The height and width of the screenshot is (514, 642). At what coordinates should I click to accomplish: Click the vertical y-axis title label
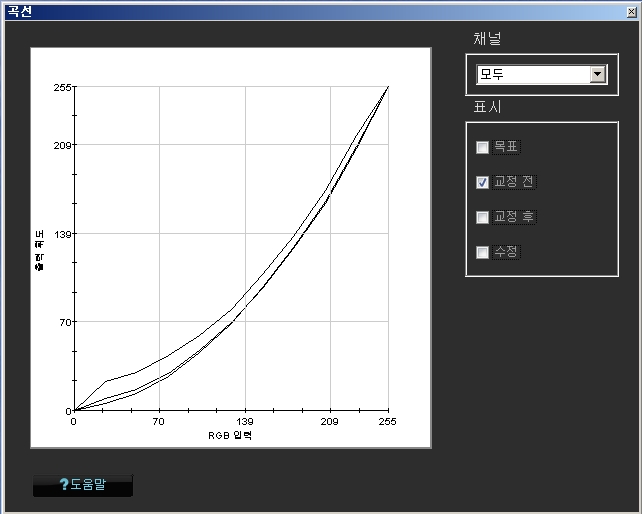coord(39,248)
